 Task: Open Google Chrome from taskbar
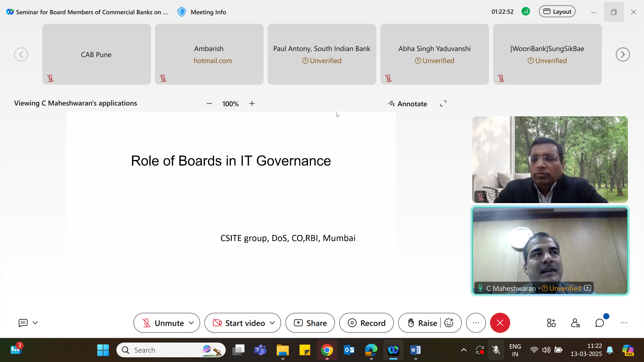pos(327,350)
